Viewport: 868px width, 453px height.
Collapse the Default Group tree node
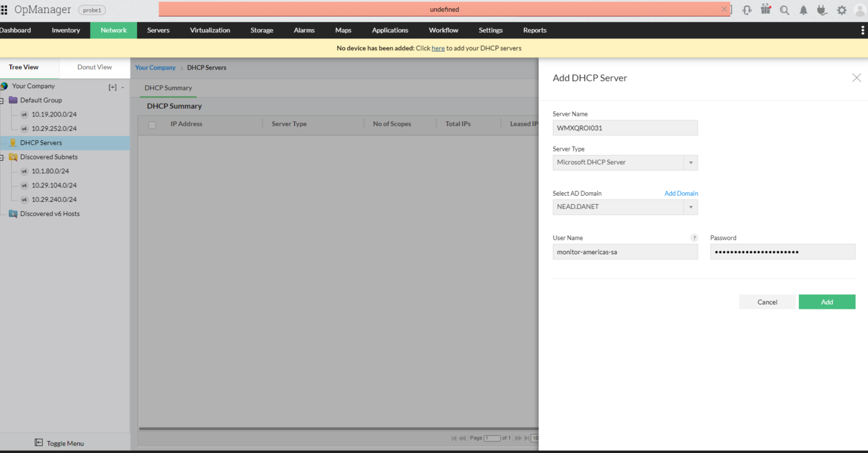pyautogui.click(x=2, y=101)
